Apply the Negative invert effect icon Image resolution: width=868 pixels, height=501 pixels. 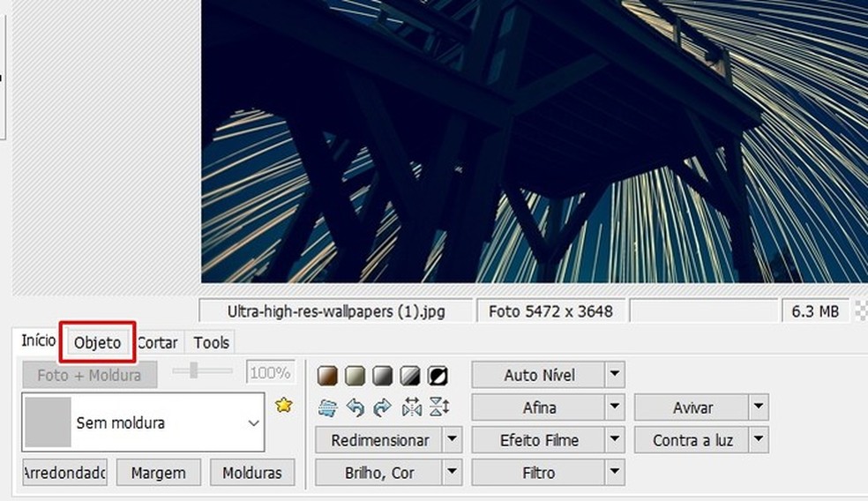pos(438,376)
